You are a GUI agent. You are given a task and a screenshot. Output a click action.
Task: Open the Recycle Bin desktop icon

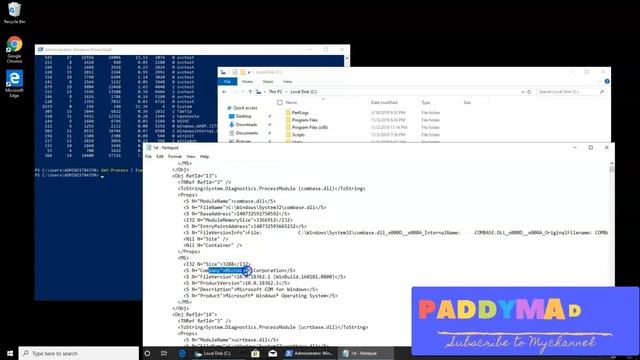point(14,12)
